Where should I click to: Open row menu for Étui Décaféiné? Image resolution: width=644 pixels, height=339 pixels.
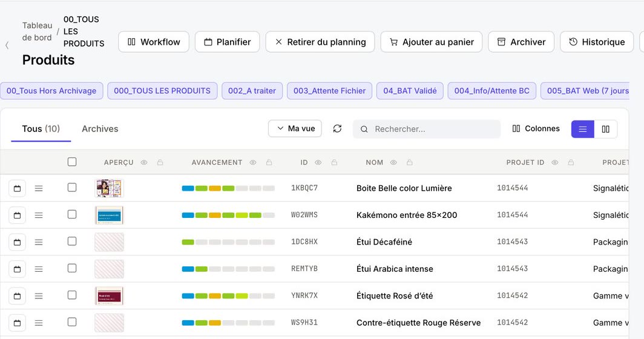[39, 242]
